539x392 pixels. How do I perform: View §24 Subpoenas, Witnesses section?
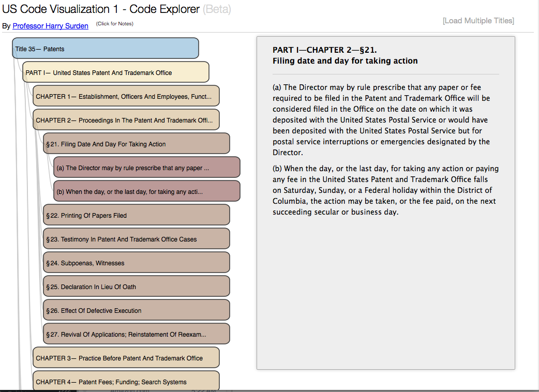coord(136,262)
